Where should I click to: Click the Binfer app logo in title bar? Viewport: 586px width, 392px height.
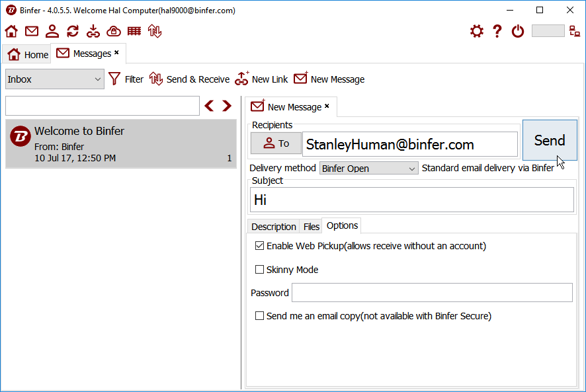click(11, 10)
